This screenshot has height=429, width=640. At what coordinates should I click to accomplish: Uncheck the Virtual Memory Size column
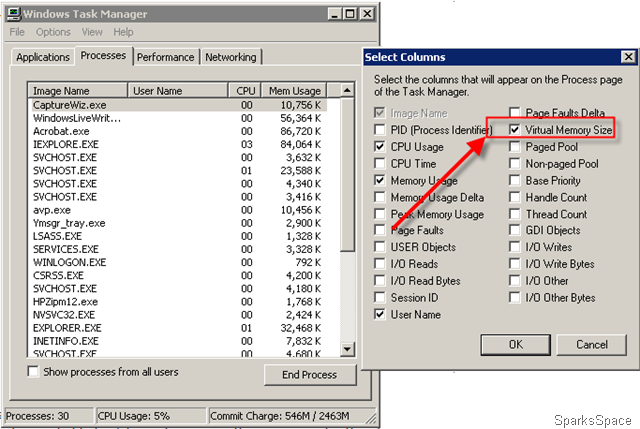tap(515, 130)
